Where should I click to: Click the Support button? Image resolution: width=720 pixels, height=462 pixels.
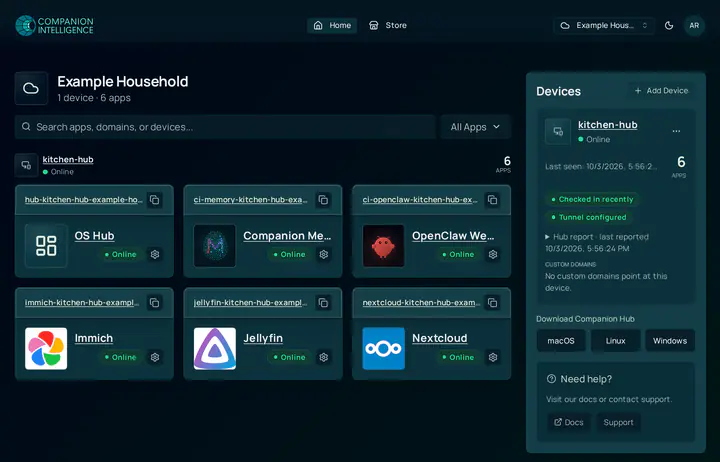(x=618, y=423)
